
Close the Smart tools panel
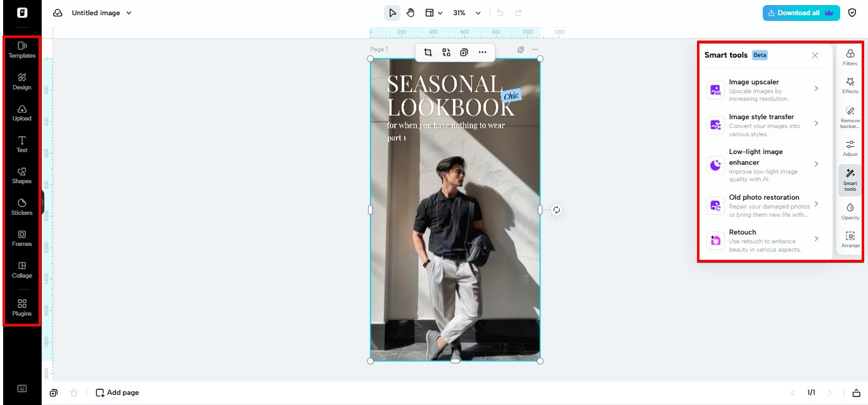815,55
